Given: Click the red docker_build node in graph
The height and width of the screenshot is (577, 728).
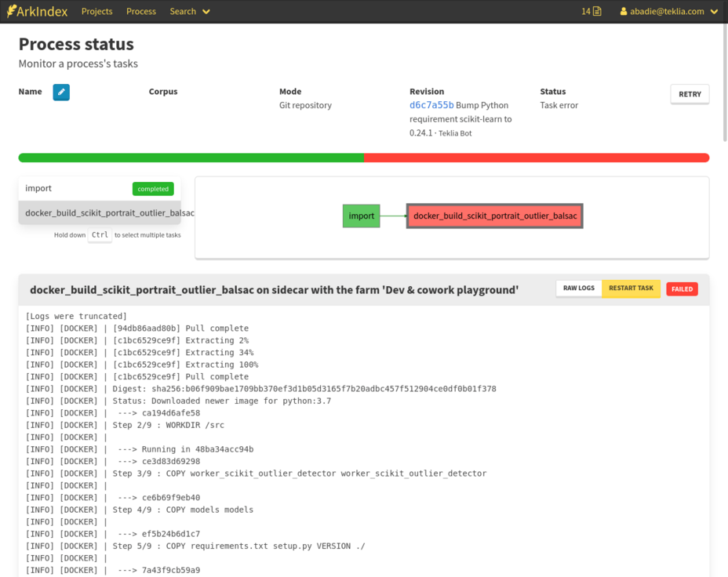Looking at the screenshot, I should (x=494, y=216).
